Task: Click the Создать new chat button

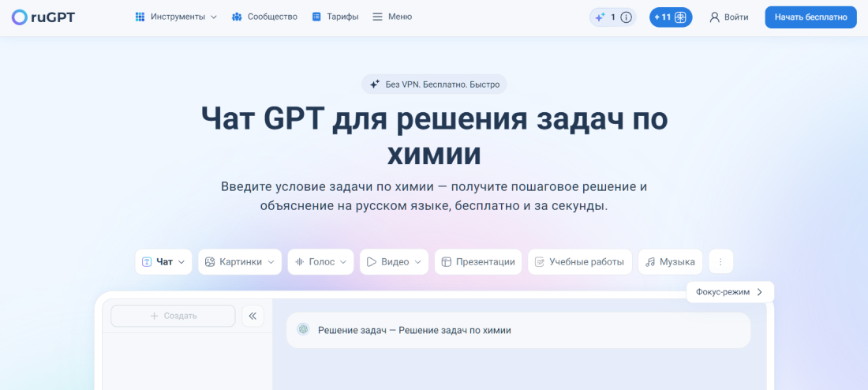Action: (173, 316)
